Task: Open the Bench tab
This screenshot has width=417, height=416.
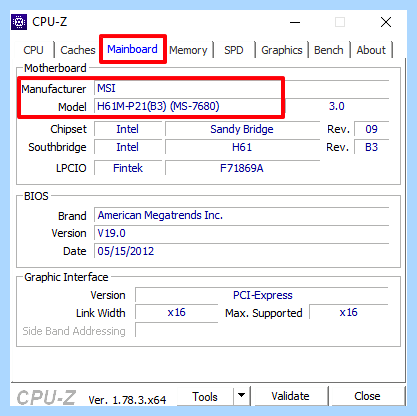Action: click(x=329, y=50)
